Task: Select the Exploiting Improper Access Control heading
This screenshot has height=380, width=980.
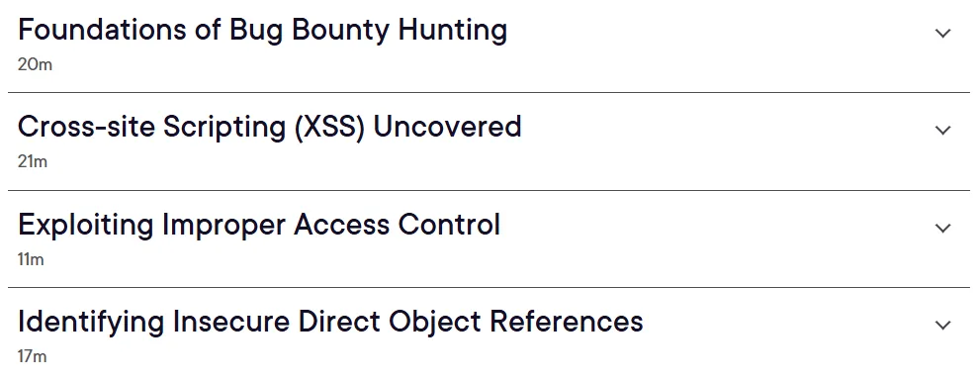Action: pos(259,225)
